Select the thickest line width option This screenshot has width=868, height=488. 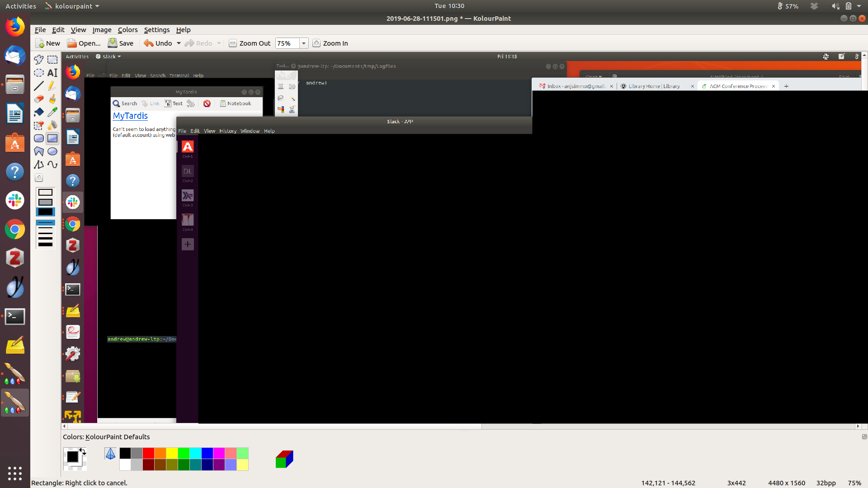pyautogui.click(x=45, y=244)
